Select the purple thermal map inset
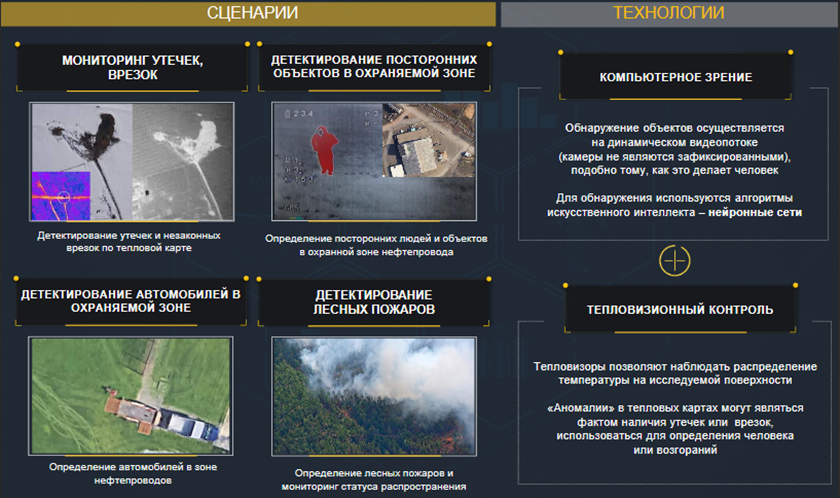Image resolution: width=840 pixels, height=498 pixels. 59,195
